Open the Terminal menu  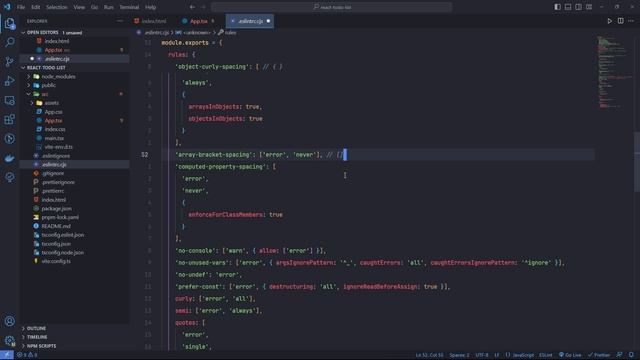click(x=129, y=7)
